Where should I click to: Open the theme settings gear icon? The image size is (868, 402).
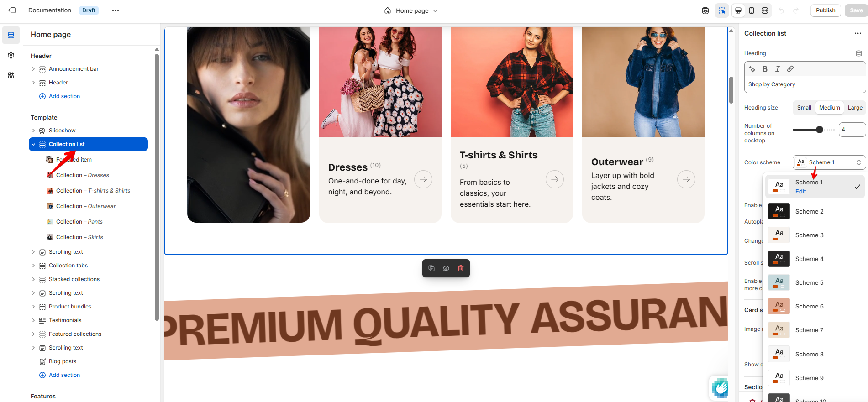(x=11, y=55)
